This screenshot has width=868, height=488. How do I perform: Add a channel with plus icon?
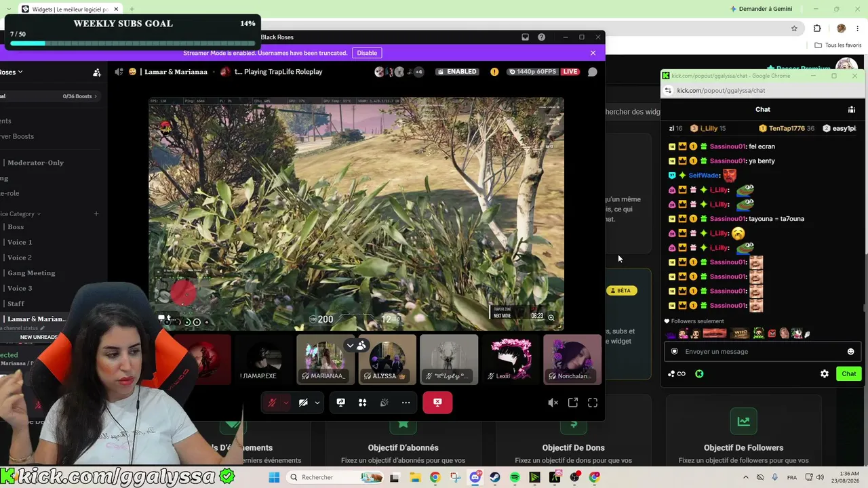pyautogui.click(x=96, y=214)
